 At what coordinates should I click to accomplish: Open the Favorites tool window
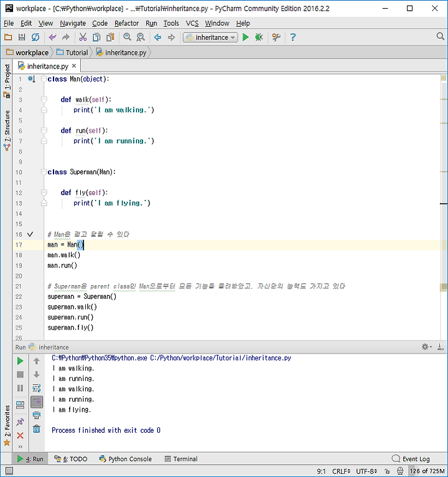coord(7,426)
